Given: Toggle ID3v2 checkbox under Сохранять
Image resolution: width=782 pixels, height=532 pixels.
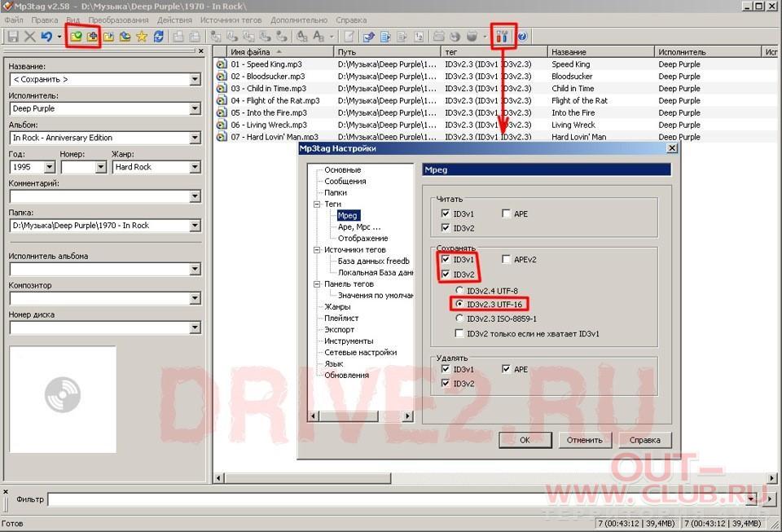Looking at the screenshot, I should point(446,275).
